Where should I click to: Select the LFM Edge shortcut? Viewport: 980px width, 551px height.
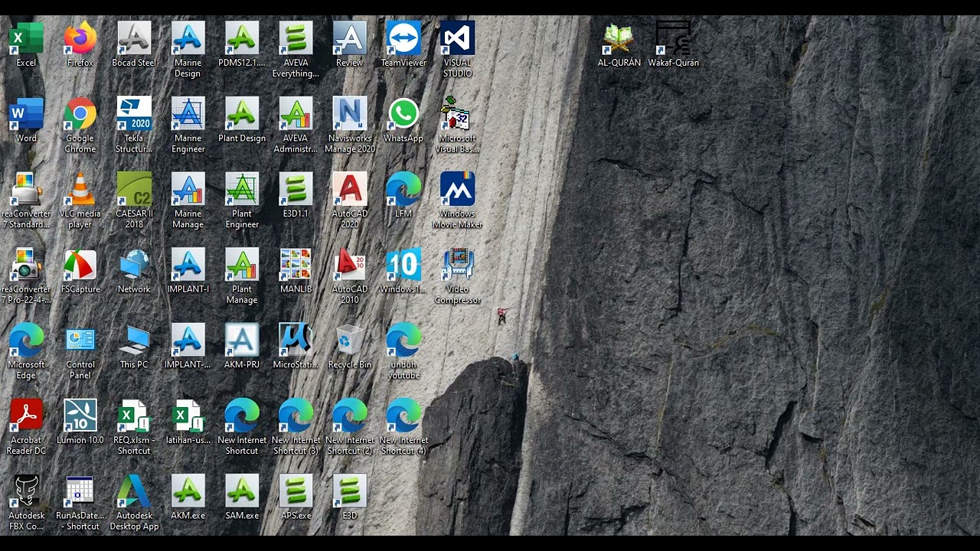pos(403,189)
